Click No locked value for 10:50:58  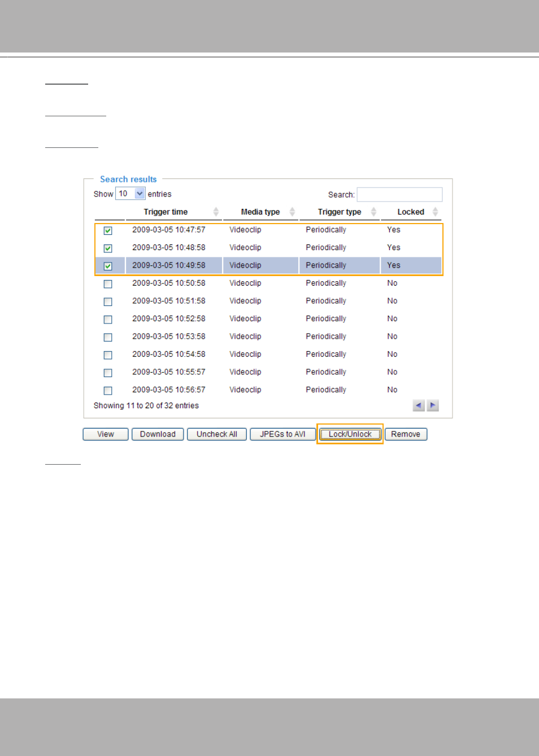click(x=392, y=283)
